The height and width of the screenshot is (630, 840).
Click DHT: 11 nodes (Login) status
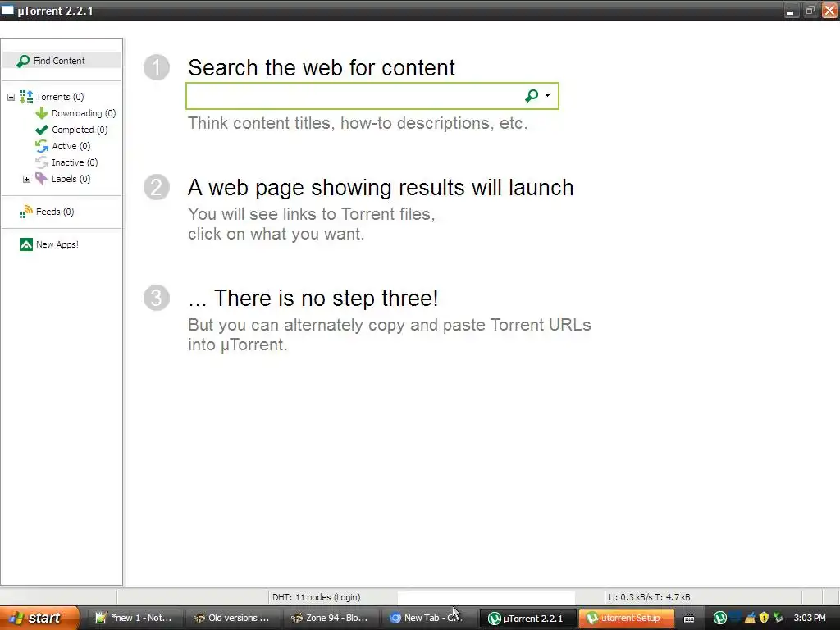(316, 597)
